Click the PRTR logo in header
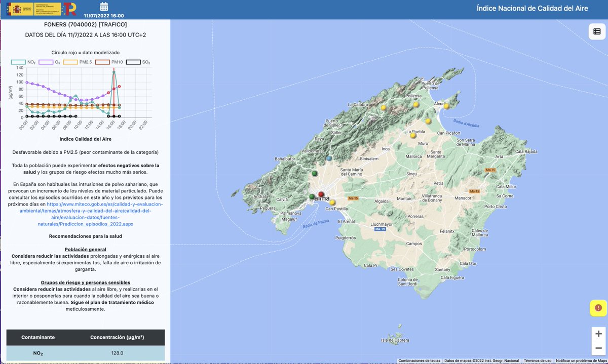608x364 pixels. pos(69,9)
